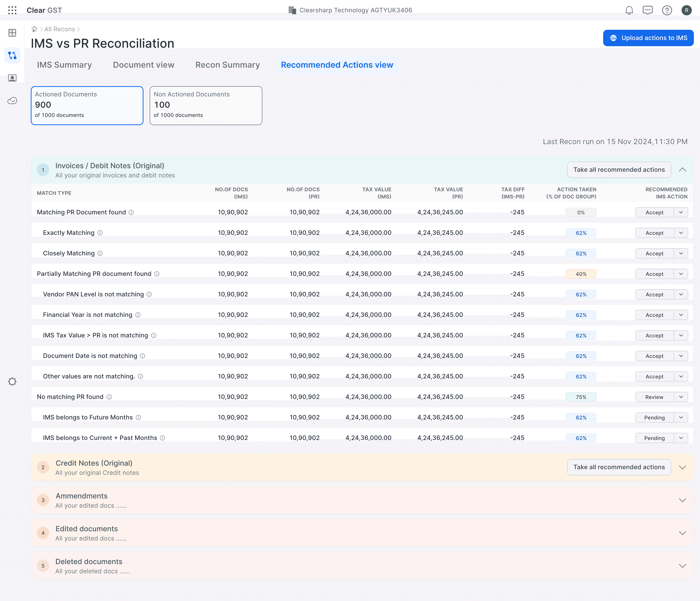Click Accept button for Document Date is not matching

click(654, 356)
